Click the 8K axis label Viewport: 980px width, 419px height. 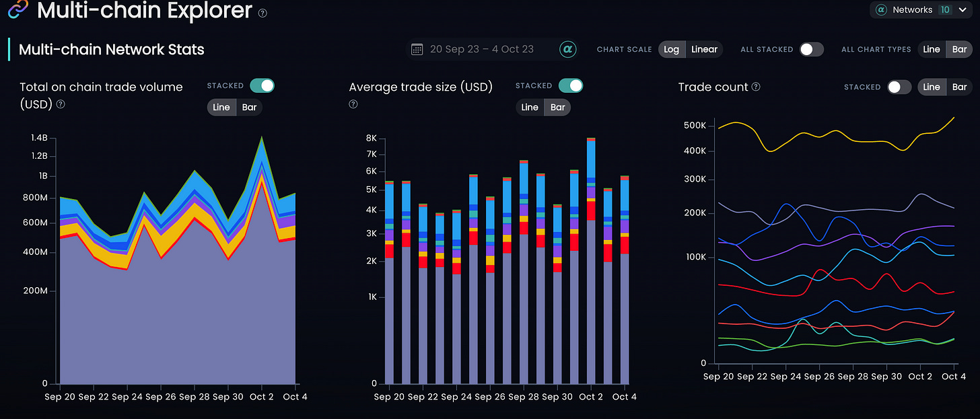pos(372,139)
